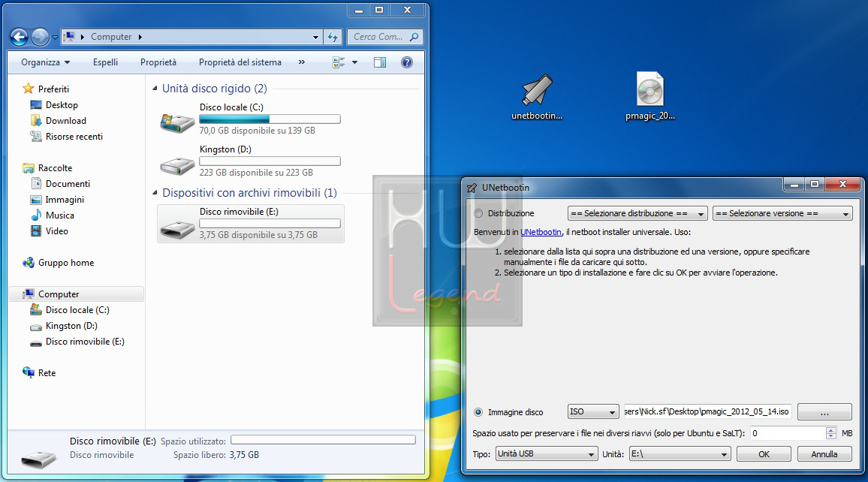The width and height of the screenshot is (868, 482).
Task: Select the Disco locale (C:) drive icon
Action: pos(177,122)
